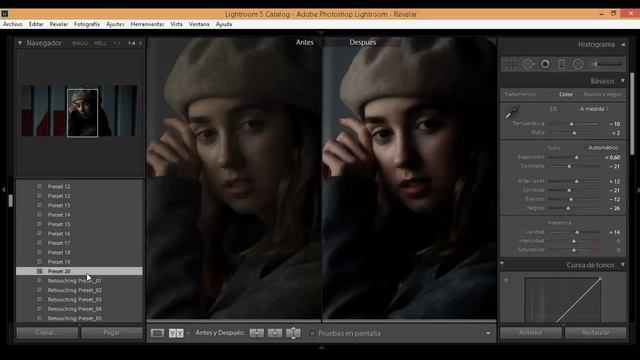Pick the White Balance eyedropper
This screenshot has width=640, height=360.
pyautogui.click(x=512, y=112)
